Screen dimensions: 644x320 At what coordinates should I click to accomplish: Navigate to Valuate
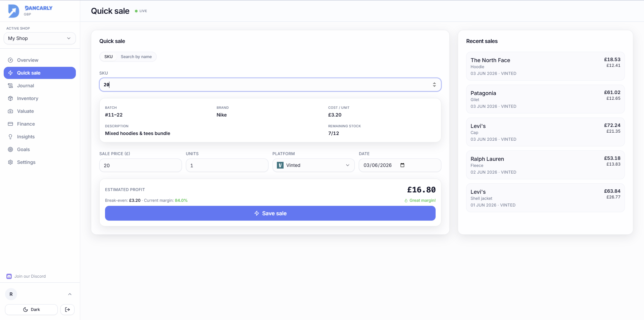(x=40, y=111)
